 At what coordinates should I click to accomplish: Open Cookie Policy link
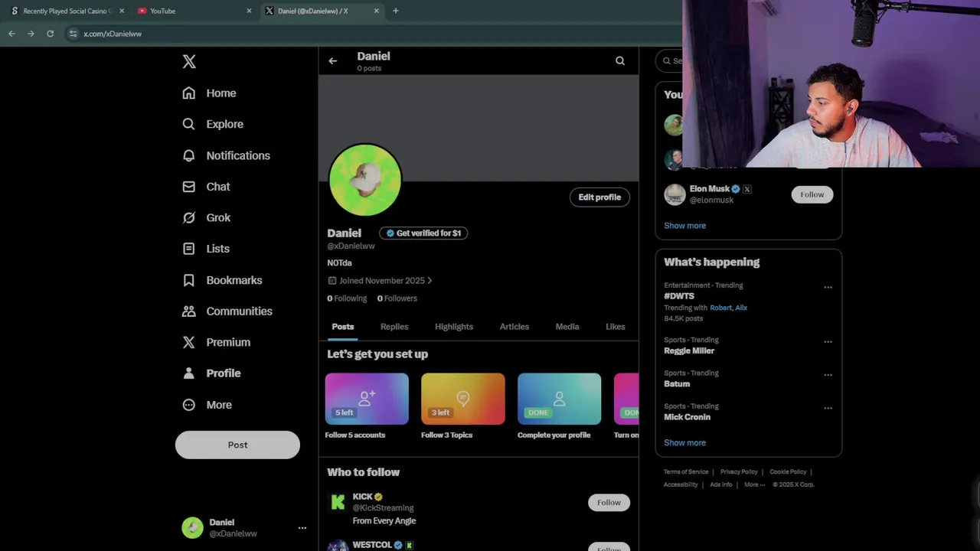tap(788, 472)
